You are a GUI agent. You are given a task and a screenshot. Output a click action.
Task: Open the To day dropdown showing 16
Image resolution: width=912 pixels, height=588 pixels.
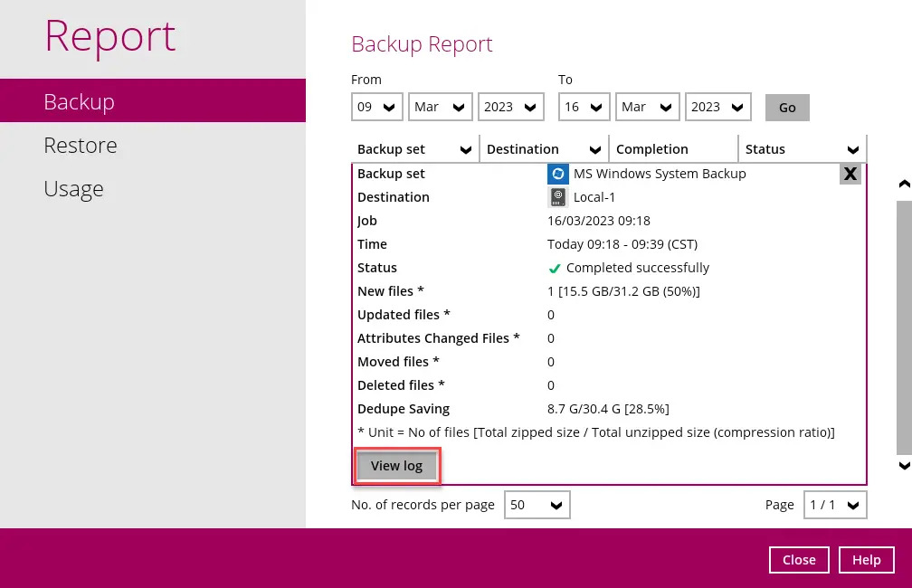click(584, 107)
